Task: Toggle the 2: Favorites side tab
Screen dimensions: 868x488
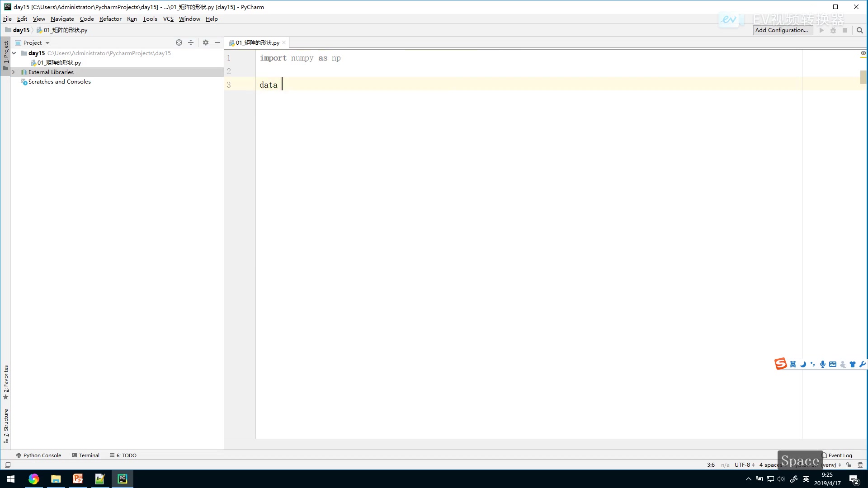Action: (x=5, y=382)
